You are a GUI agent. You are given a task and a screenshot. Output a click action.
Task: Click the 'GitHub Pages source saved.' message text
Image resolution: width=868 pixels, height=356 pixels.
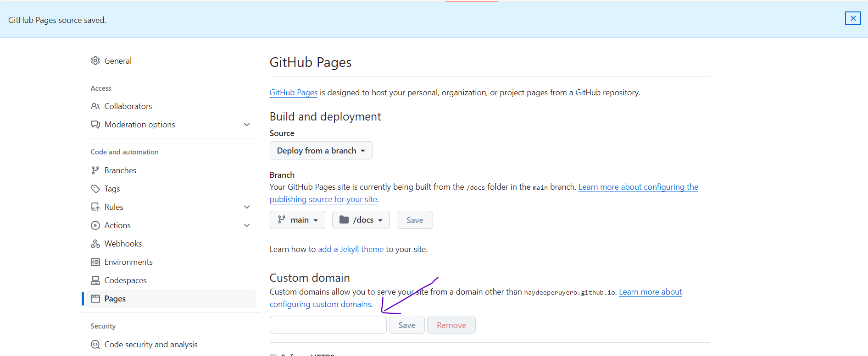click(x=57, y=20)
